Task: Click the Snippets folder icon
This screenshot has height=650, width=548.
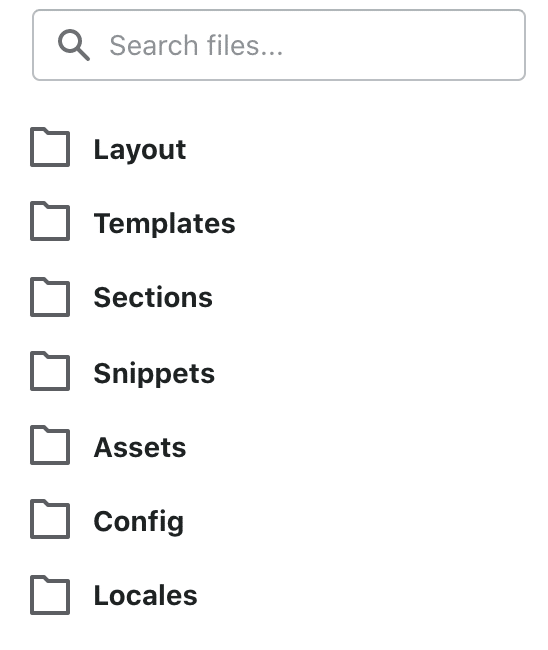Action: (x=50, y=371)
